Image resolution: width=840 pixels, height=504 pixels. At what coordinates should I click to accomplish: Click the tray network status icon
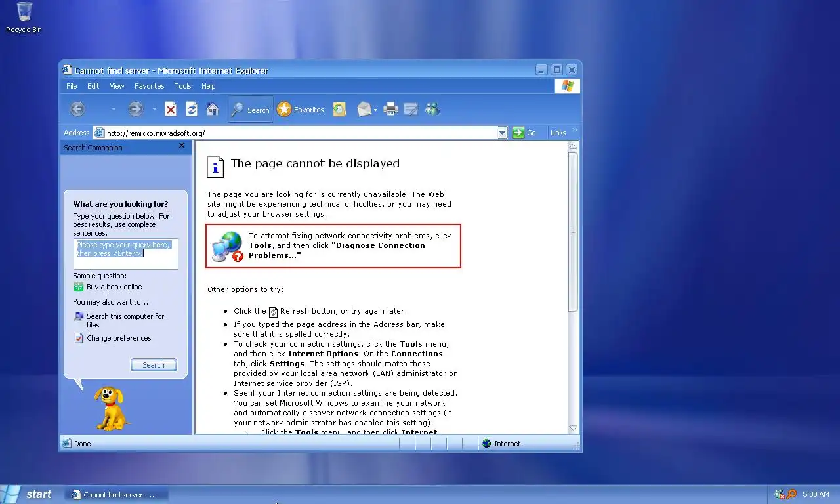coord(780,494)
